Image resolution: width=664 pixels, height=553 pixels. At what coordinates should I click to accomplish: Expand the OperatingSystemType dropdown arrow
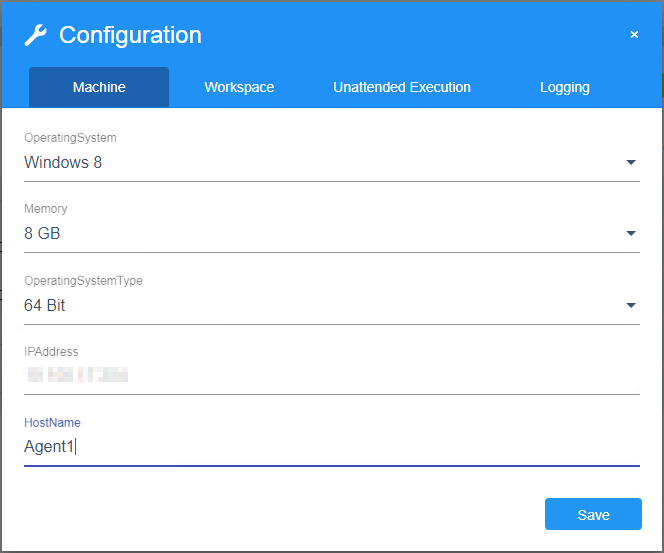[x=631, y=306]
